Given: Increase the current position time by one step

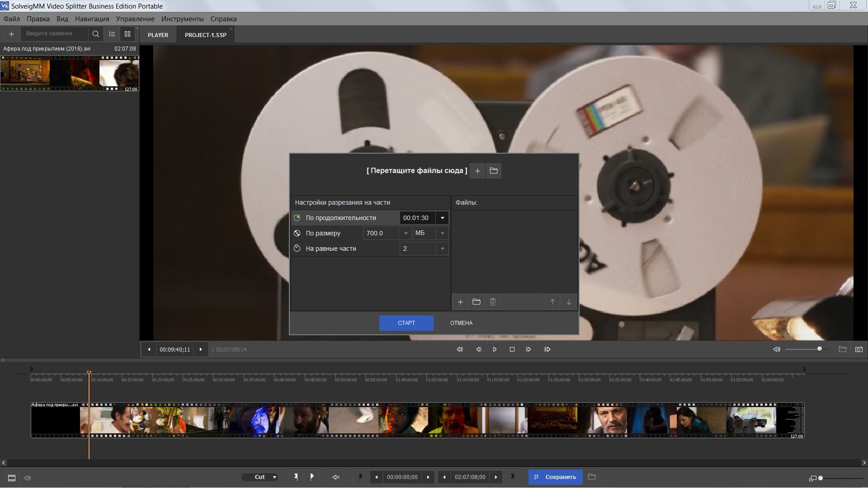Looking at the screenshot, I should (201, 349).
